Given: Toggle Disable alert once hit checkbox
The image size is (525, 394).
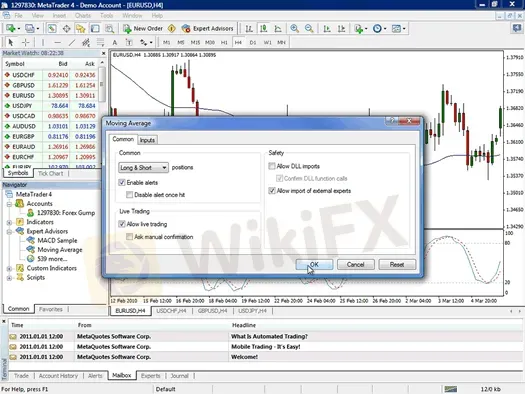Looking at the screenshot, I should coord(129,194).
